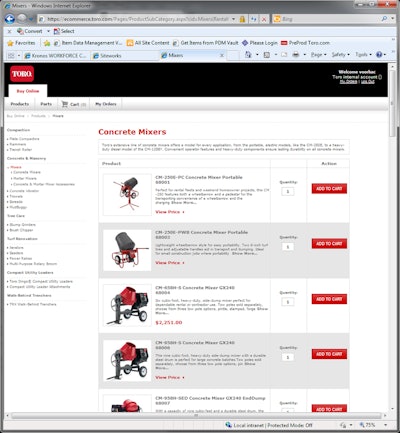Image resolution: width=400 pixels, height=433 pixels.
Task: Add CM-250E-PWB Concrete Mixer to cart
Action: pyautogui.click(x=329, y=244)
